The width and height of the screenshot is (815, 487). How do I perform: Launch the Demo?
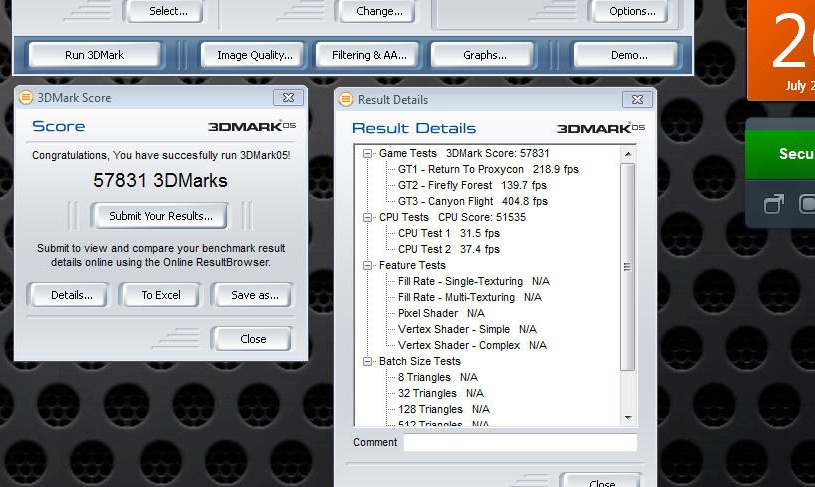pyautogui.click(x=628, y=55)
